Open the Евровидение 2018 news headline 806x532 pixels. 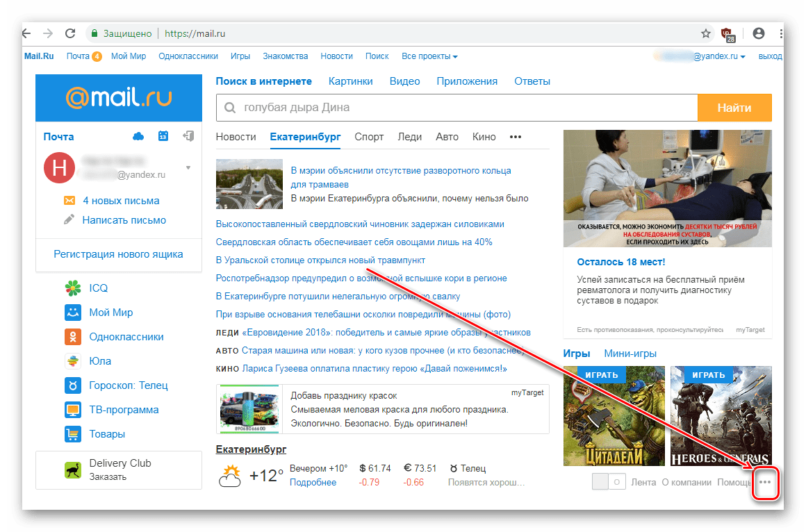pos(386,333)
